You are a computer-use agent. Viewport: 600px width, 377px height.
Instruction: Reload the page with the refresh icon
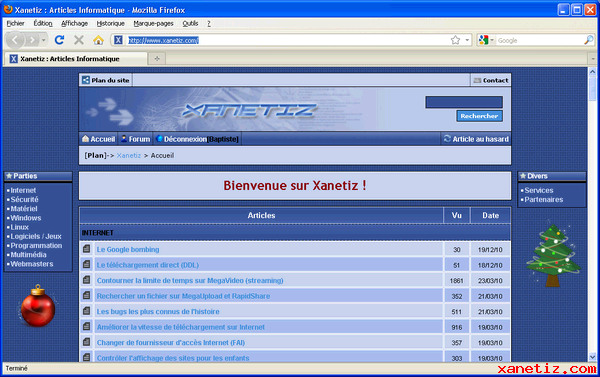point(59,40)
